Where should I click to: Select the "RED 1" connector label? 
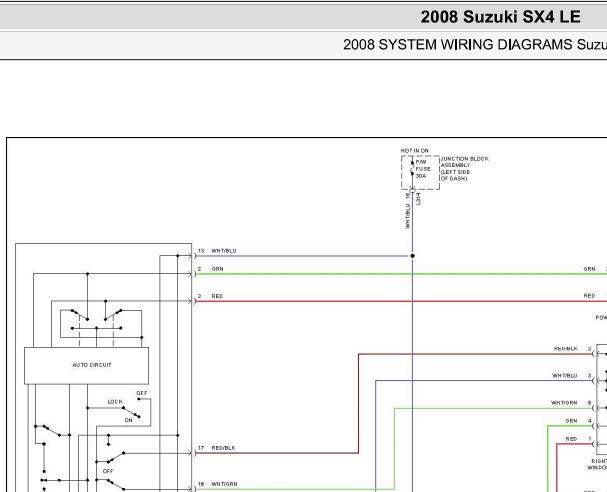coord(579,439)
